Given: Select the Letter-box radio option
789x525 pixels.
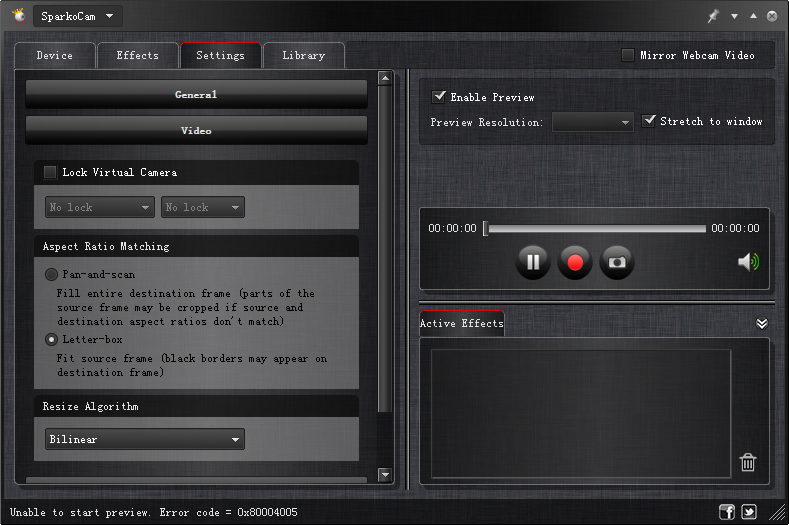Looking at the screenshot, I should pyautogui.click(x=51, y=339).
